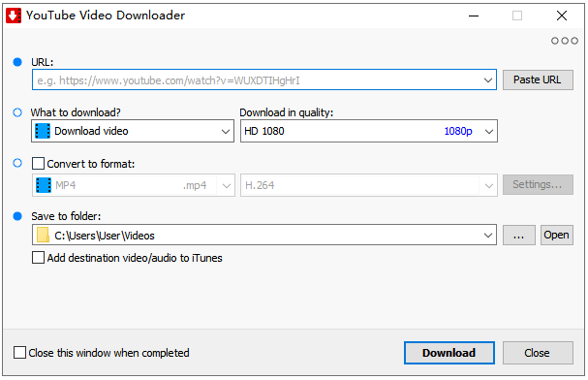Click the Close button at bottom right
The height and width of the screenshot is (380, 588).
click(x=538, y=353)
